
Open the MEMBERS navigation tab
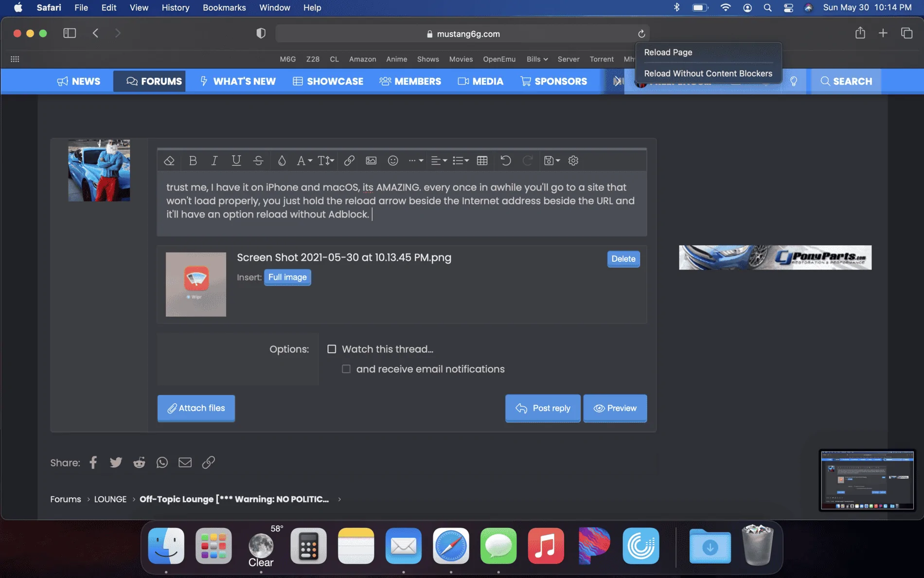coord(410,81)
